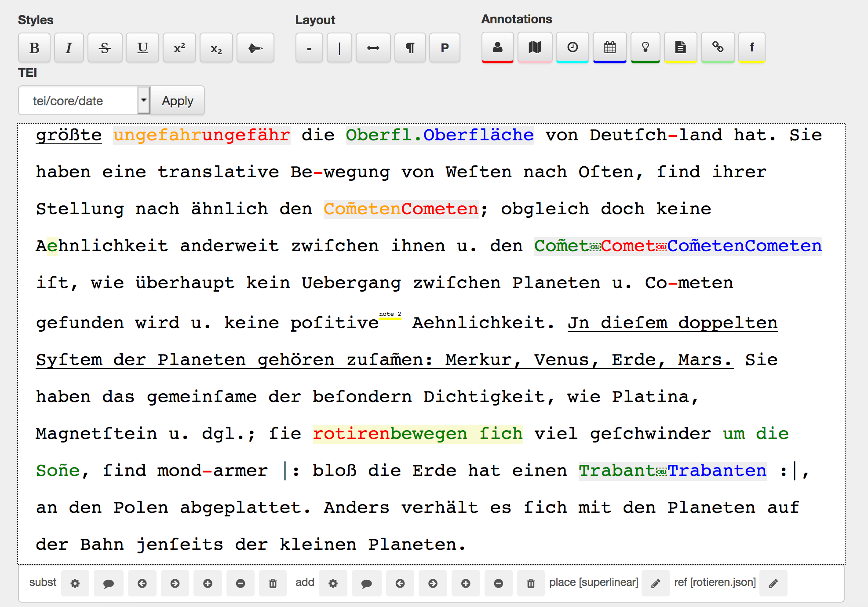Insert pilcrow paragraph mark

[x=410, y=48]
